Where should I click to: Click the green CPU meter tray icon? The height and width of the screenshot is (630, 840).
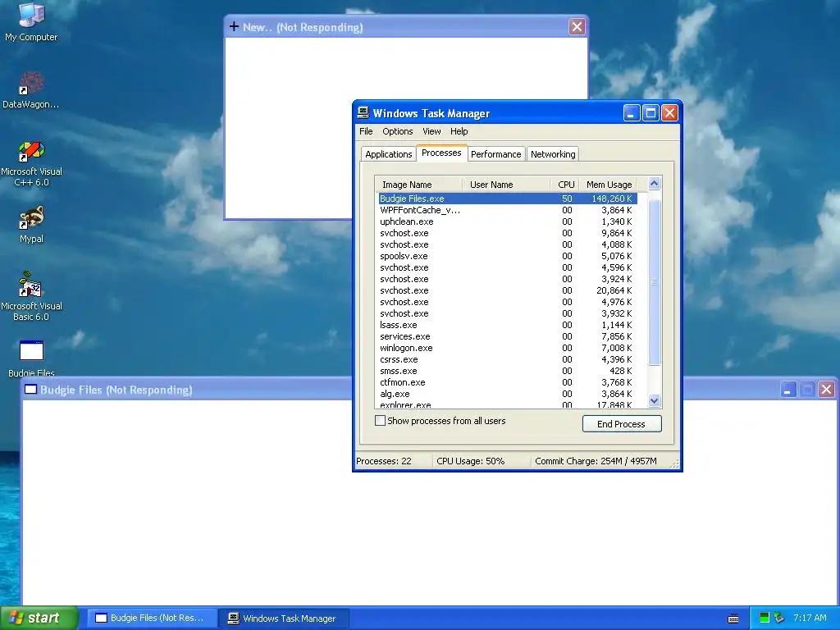tap(765, 618)
